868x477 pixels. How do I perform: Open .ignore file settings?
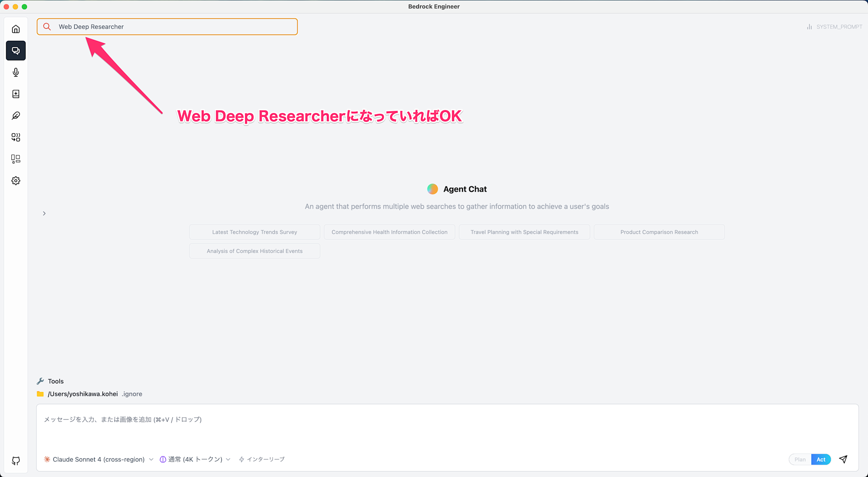(132, 394)
